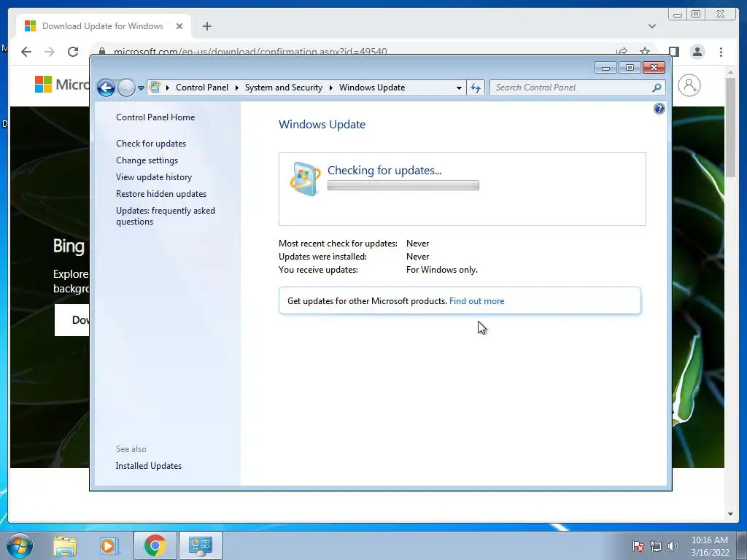
Task: Open Windows Media Player from taskbar
Action: pyautogui.click(x=109, y=545)
